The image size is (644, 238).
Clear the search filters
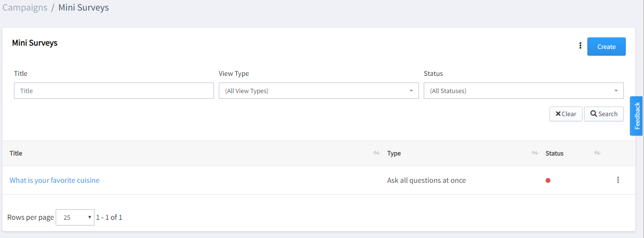coord(566,114)
